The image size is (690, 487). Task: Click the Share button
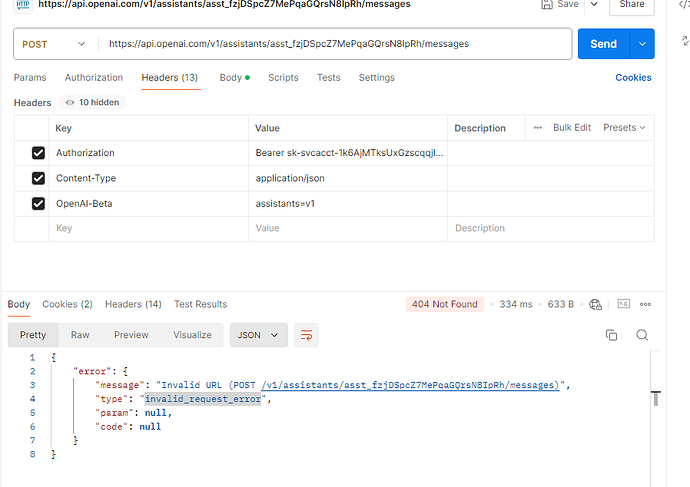tap(631, 4)
